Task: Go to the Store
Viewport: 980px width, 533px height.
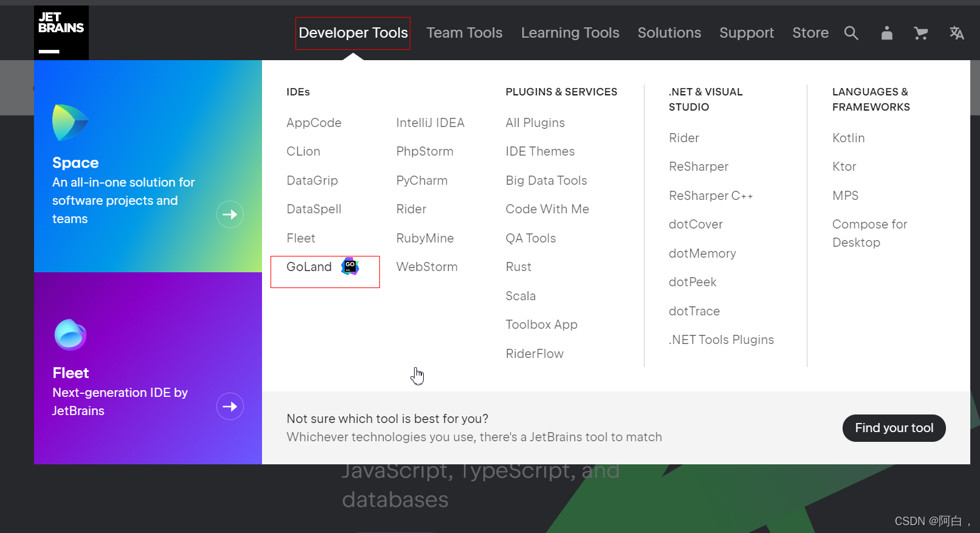Action: (810, 33)
